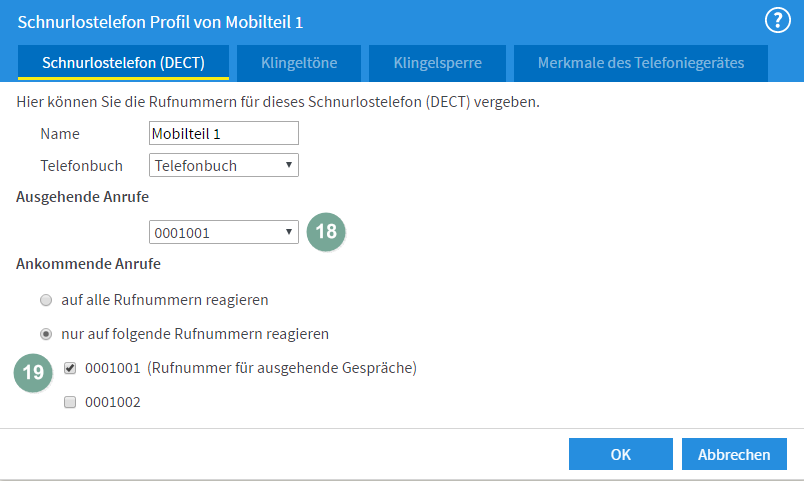Screen dimensions: 804x481
Task: Confirm the dialog with OK
Action: tap(620, 454)
